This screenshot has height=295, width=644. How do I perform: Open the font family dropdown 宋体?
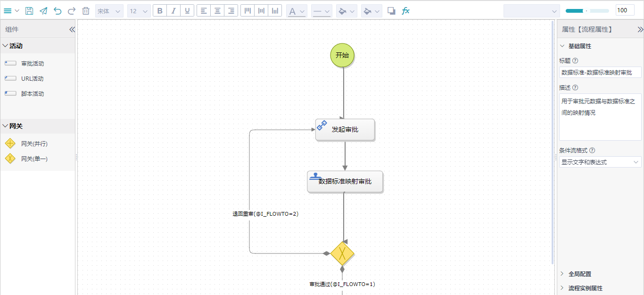(x=109, y=11)
